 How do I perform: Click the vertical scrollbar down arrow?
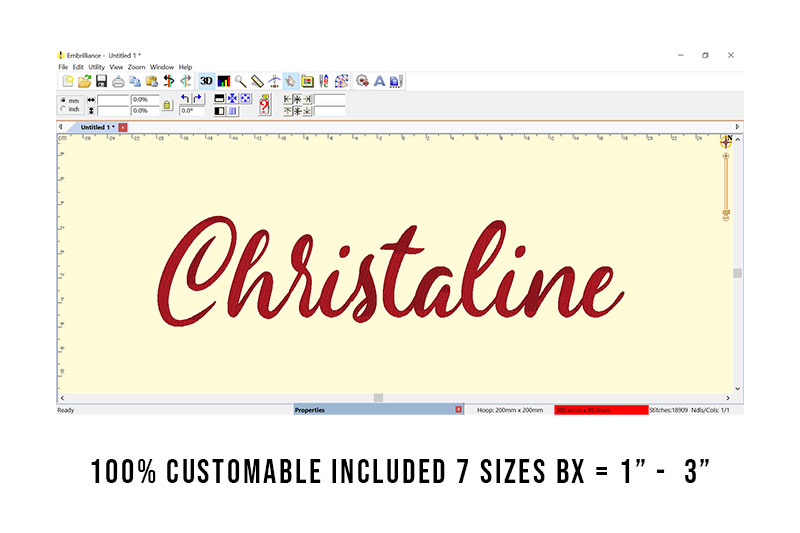tap(738, 389)
